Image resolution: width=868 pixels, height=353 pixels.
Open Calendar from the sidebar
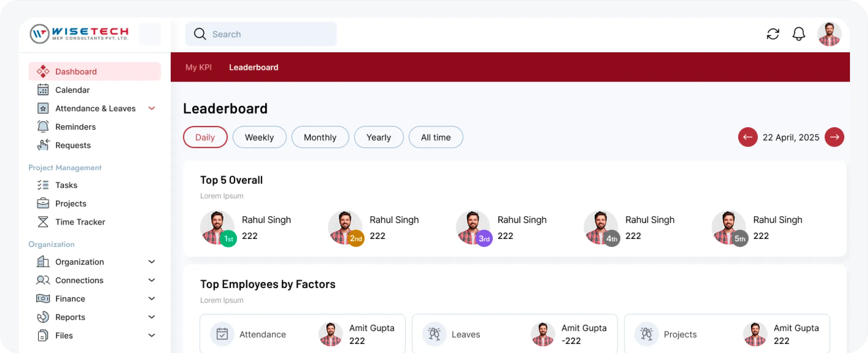[x=72, y=90]
